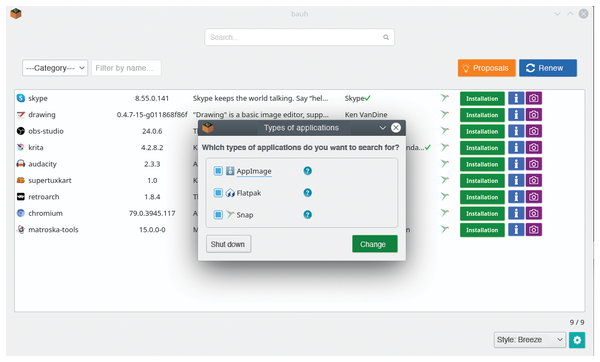The width and height of the screenshot is (600, 362).
Task: Click the bauh box icon in title bar
Action: [16, 14]
